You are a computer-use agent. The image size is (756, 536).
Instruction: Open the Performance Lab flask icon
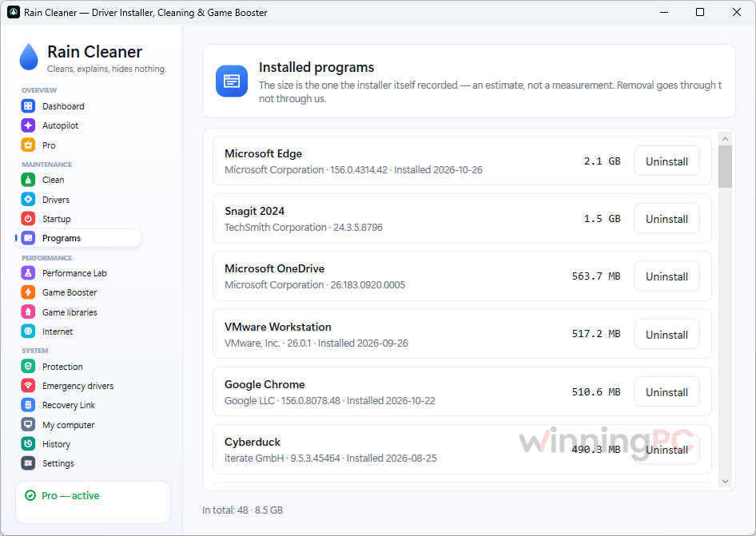coord(28,273)
